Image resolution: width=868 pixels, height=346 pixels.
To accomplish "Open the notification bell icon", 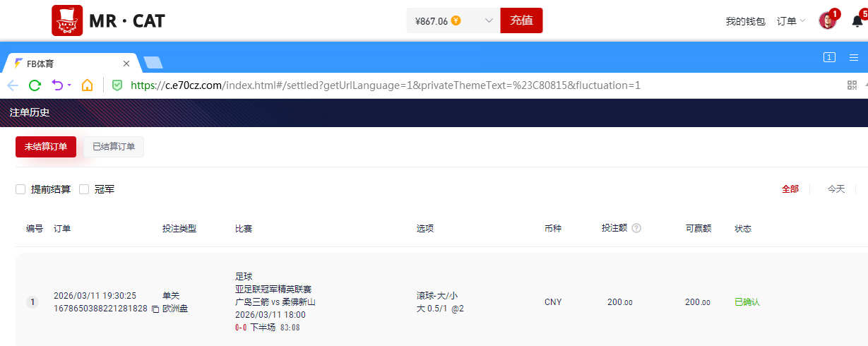I will click(857, 20).
